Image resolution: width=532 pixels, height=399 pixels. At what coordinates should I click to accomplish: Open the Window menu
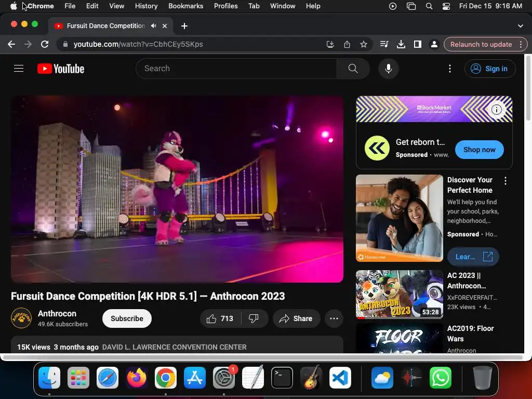283,6
